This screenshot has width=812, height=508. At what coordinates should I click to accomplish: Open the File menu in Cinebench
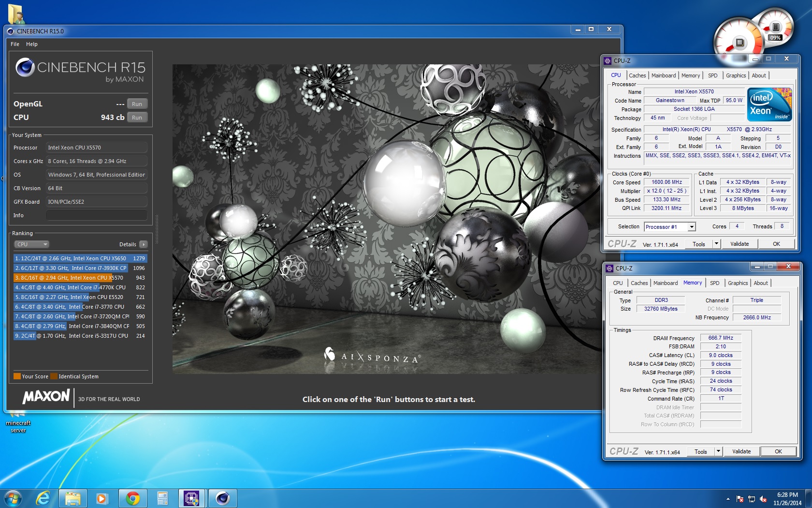click(15, 44)
